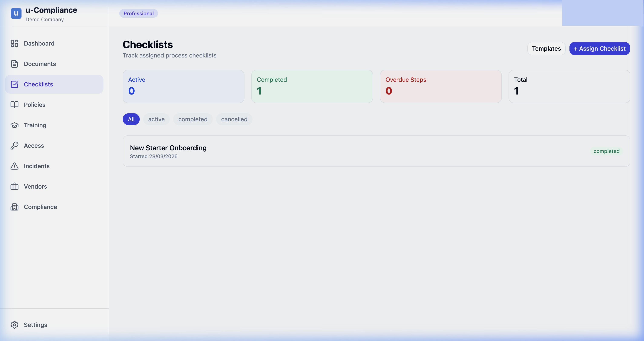The image size is (644, 341).
Task: Open Documents via the document icon
Action: coord(14,64)
